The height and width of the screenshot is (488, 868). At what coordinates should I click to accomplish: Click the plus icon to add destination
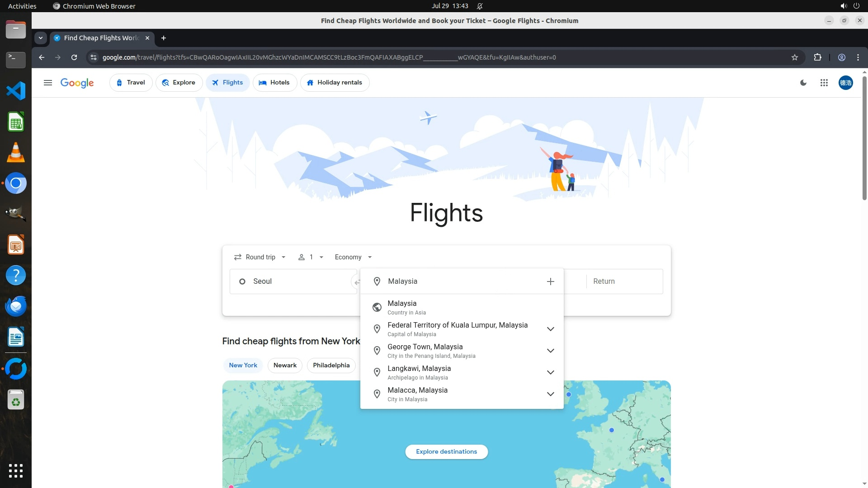point(550,282)
